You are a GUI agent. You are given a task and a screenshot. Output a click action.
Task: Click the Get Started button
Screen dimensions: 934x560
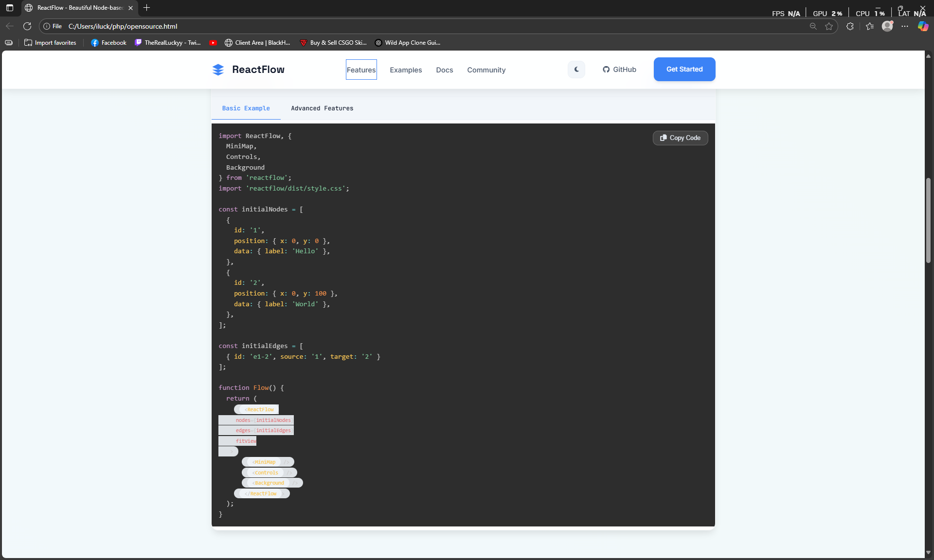pos(684,70)
